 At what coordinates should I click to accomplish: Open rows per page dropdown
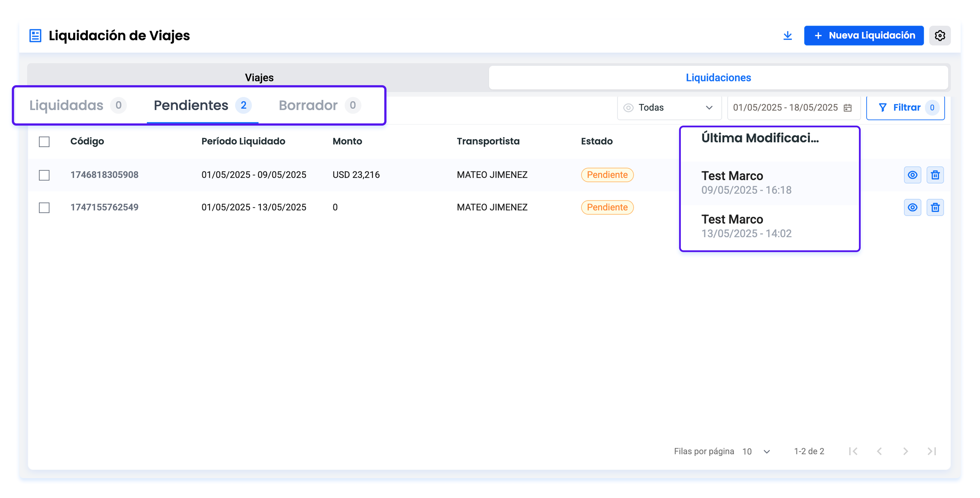coord(756,451)
